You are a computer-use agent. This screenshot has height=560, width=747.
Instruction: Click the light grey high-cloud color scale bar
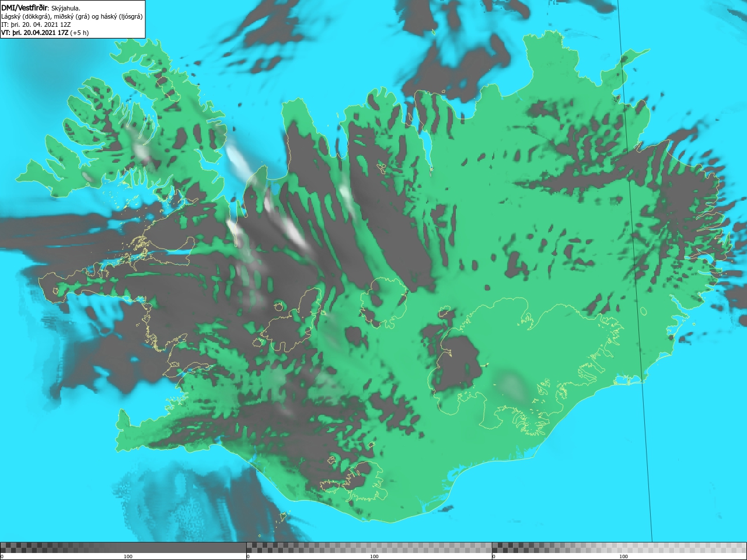click(x=619, y=548)
